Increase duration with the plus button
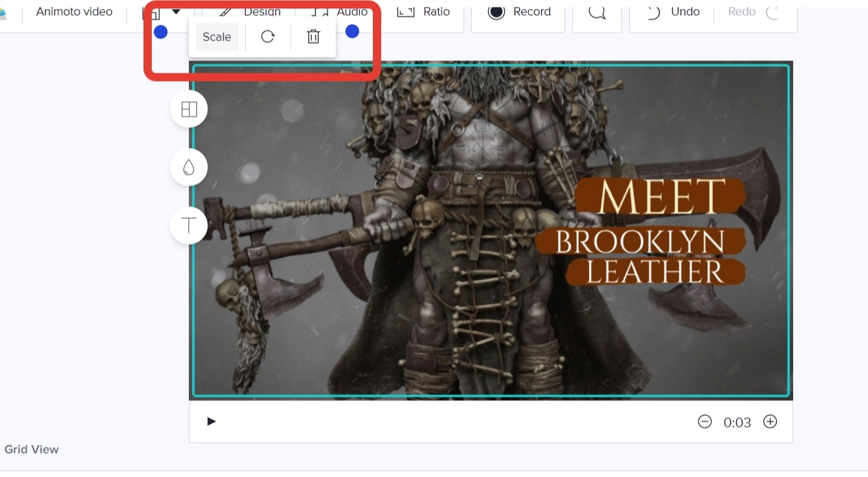The image size is (868, 477). pyautogui.click(x=770, y=421)
